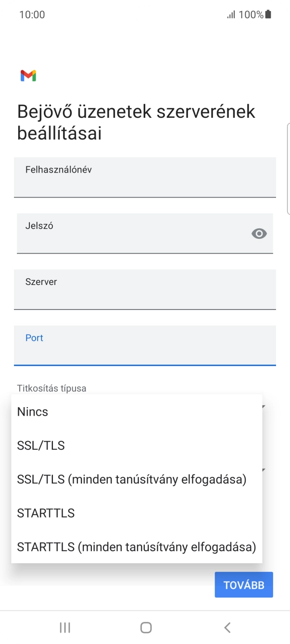
Task: Tap the Felhasználónév input field
Action: 145,177
